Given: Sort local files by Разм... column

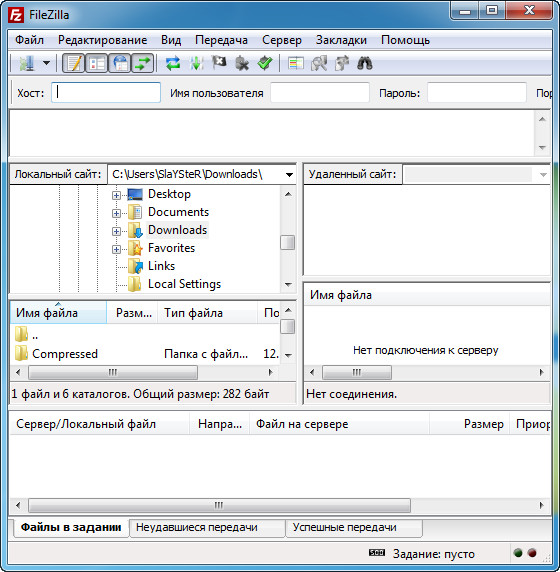Looking at the screenshot, I should click(132, 313).
